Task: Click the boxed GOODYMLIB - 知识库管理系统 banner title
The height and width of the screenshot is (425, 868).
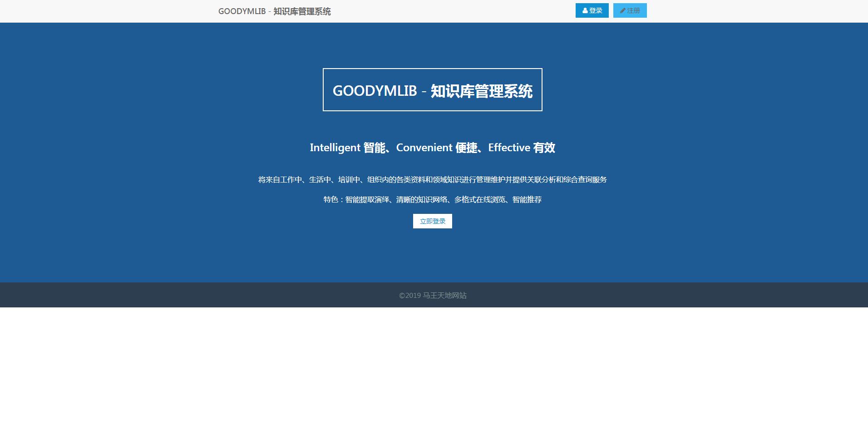Action: 433,89
